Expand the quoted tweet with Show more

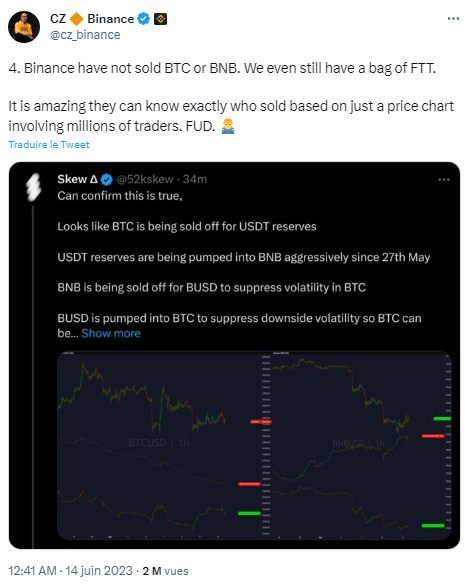[111, 333]
